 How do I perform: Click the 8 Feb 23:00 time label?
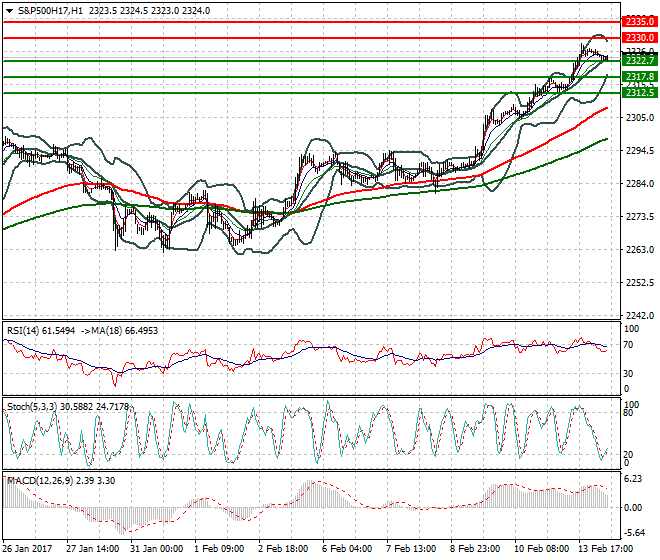[475, 549]
